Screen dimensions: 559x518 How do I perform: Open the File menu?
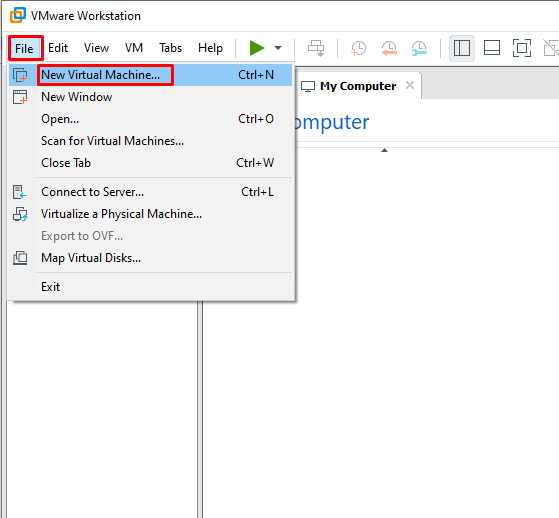[x=24, y=48]
